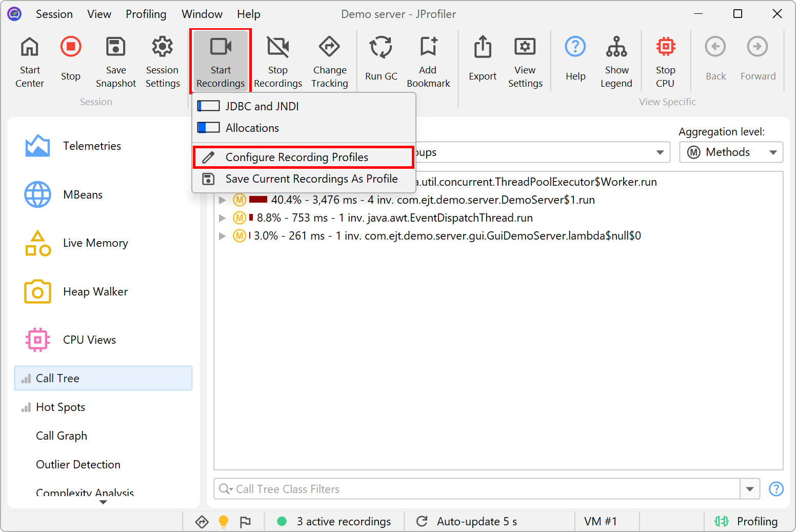Viewport: 796px width, 532px height.
Task: Select the Outlier Detection view
Action: pos(104,465)
